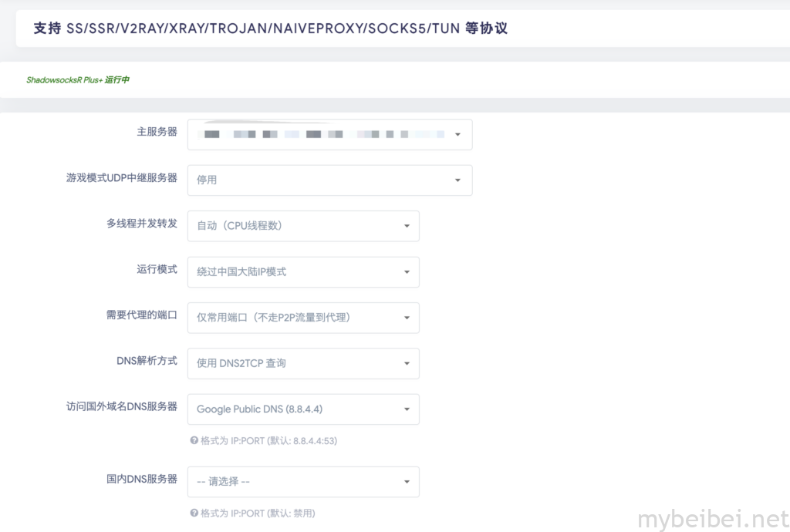
Task: Open the DNS解析方式 dropdown showing DNS2TCP
Action: click(x=303, y=363)
